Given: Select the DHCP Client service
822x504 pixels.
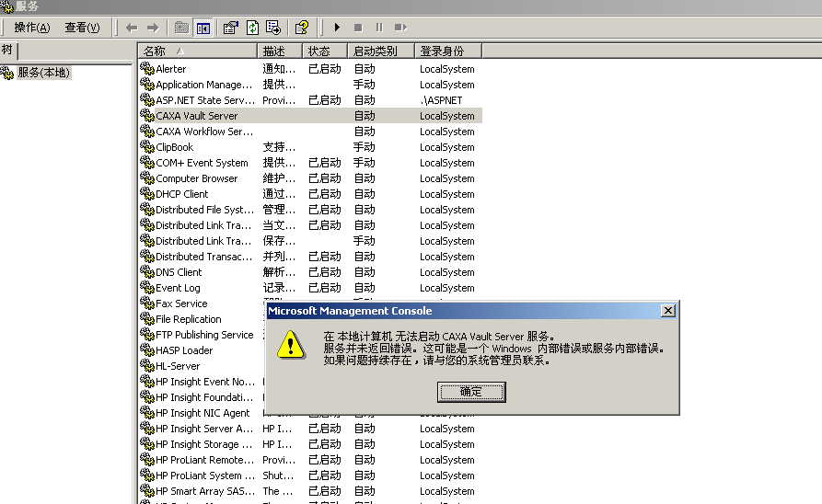Looking at the screenshot, I should [182, 194].
